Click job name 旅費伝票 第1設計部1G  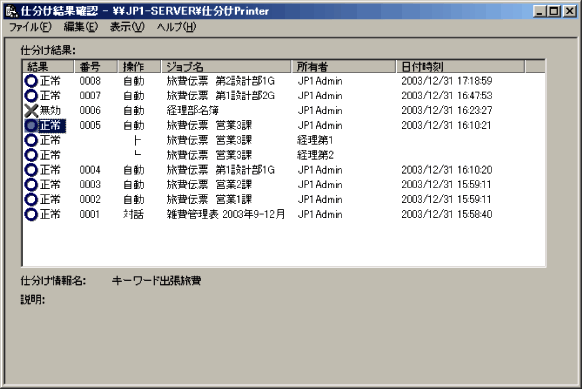(220, 170)
